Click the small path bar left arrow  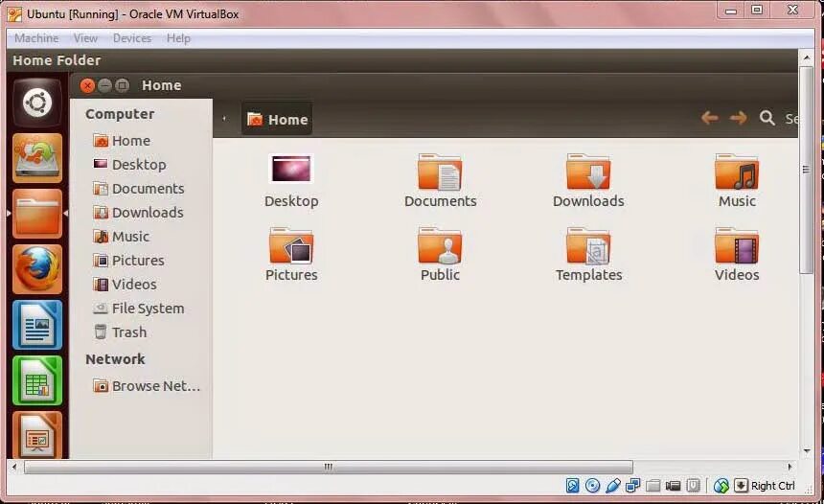pyautogui.click(x=224, y=119)
